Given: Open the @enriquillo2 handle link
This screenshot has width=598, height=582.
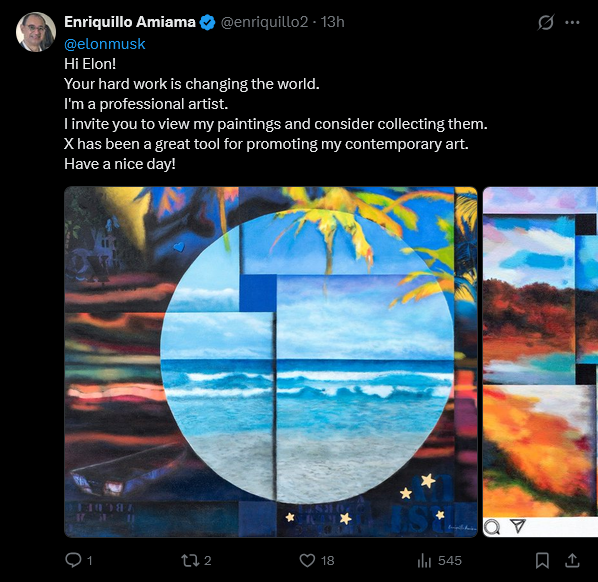Looking at the screenshot, I should [x=264, y=22].
